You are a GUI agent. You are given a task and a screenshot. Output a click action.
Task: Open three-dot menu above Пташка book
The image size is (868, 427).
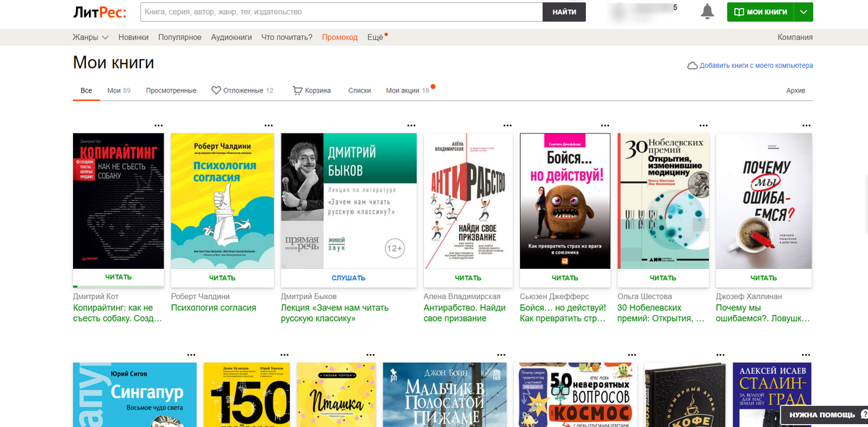click(371, 355)
